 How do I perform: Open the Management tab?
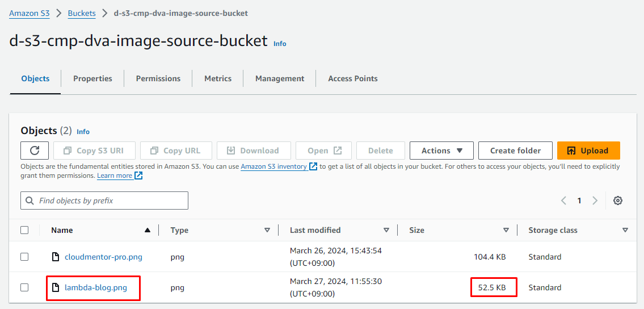tap(280, 78)
